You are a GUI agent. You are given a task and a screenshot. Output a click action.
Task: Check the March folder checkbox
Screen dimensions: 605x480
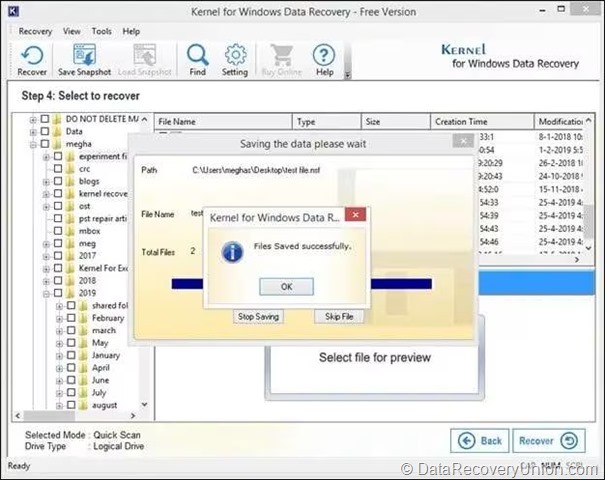pos(71,330)
